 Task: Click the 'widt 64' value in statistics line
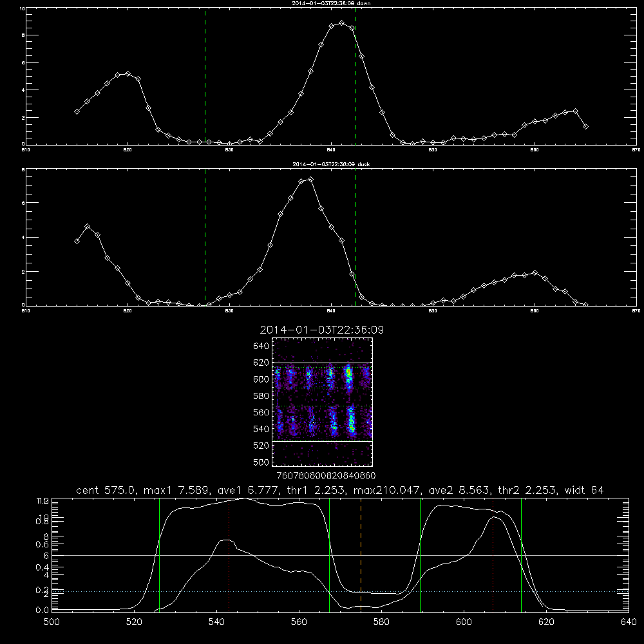(584, 490)
